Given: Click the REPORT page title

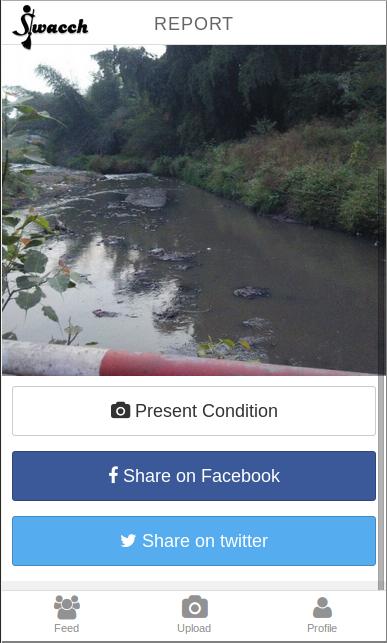Looking at the screenshot, I should [194, 24].
